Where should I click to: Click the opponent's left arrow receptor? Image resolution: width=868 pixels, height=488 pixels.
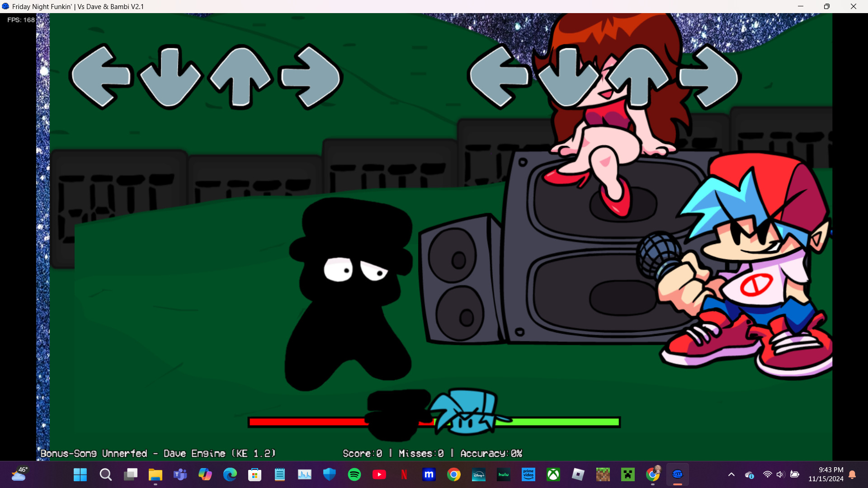tap(101, 77)
